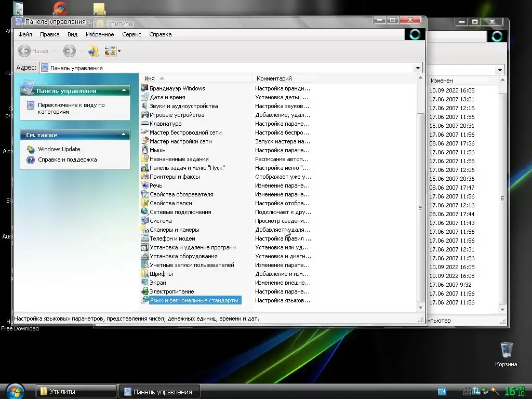The image size is (532, 399).
Task: Open Установка и удаление программ icon
Action: 144,247
